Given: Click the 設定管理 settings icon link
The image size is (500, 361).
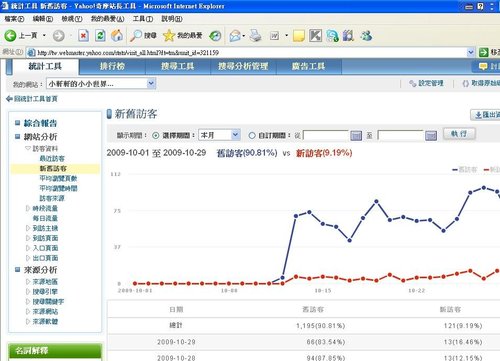Looking at the screenshot, I should coord(413,83).
